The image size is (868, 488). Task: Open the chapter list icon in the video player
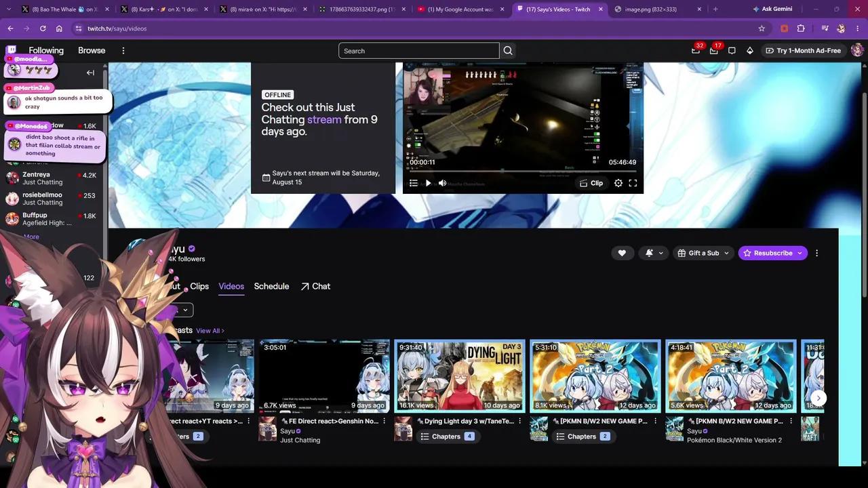[413, 183]
